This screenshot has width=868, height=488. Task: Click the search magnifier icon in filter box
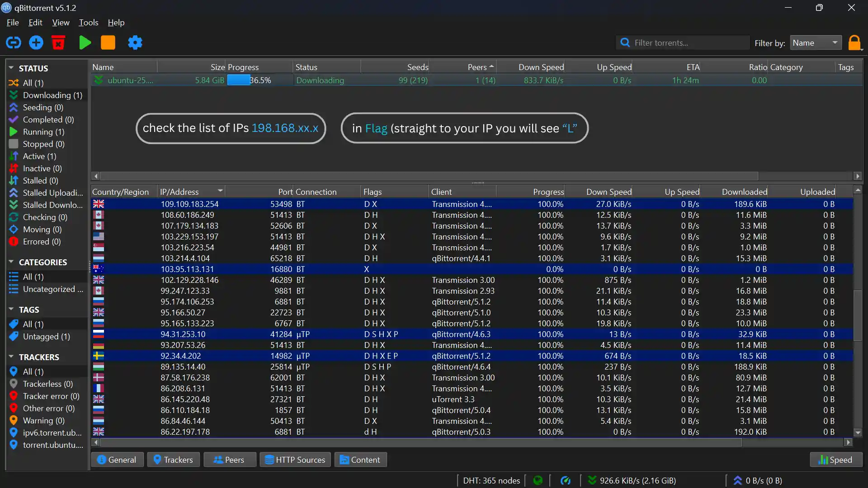[625, 42]
